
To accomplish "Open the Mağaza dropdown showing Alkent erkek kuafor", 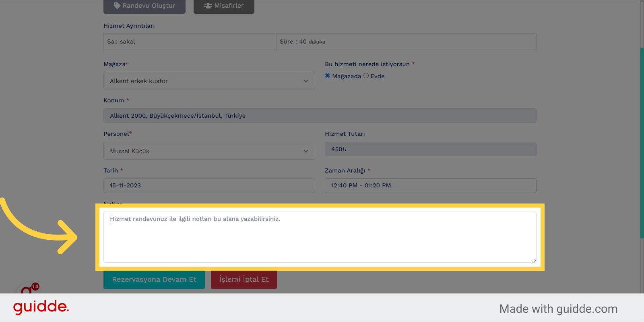I will pos(209,81).
